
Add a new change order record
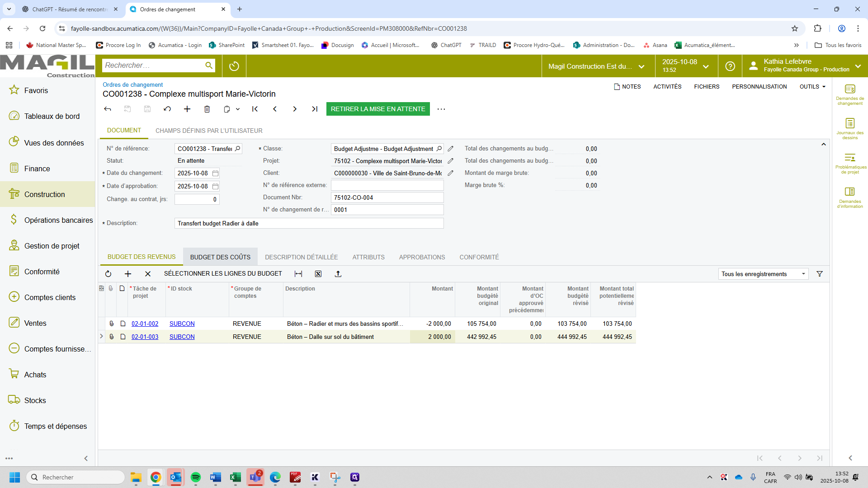pos(187,109)
